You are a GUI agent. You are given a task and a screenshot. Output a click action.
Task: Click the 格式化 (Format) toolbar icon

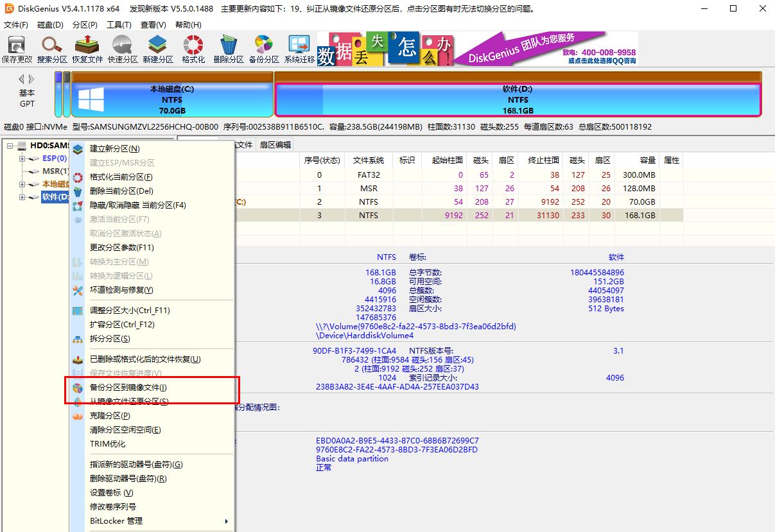[193, 49]
